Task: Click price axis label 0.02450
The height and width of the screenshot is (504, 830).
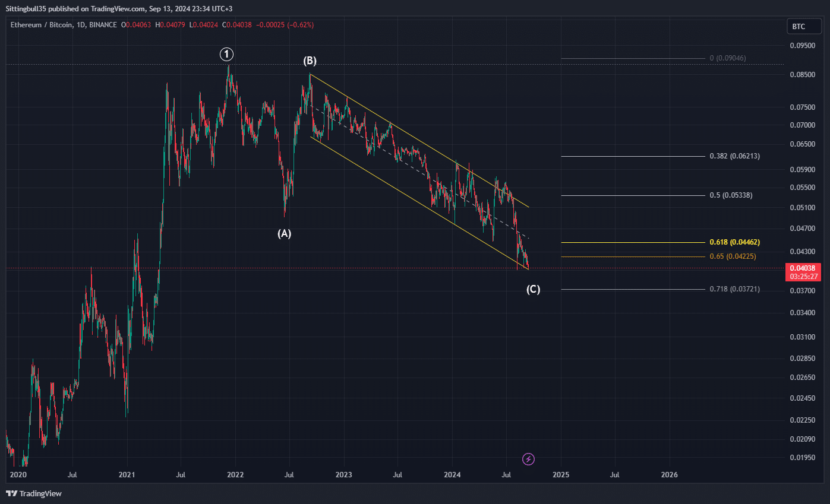Action: point(803,398)
